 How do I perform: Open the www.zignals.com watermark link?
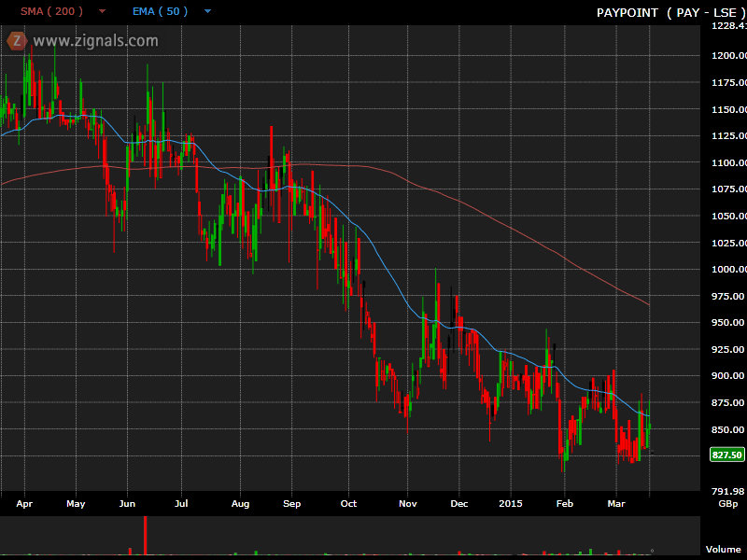pyautogui.click(x=95, y=41)
